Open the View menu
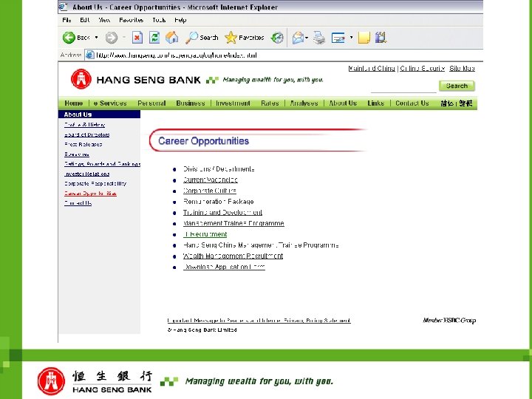 click(104, 21)
